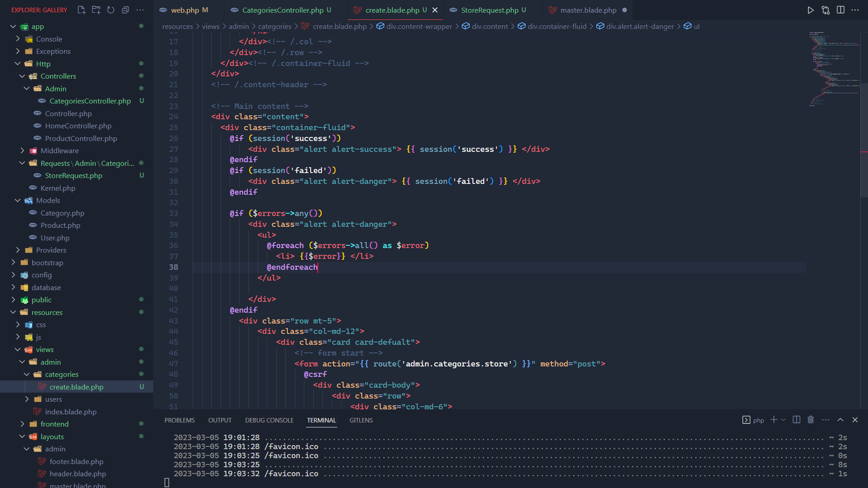This screenshot has width=868, height=488.
Task: Open header.blade.php from layouts admin
Action: pos(78,474)
